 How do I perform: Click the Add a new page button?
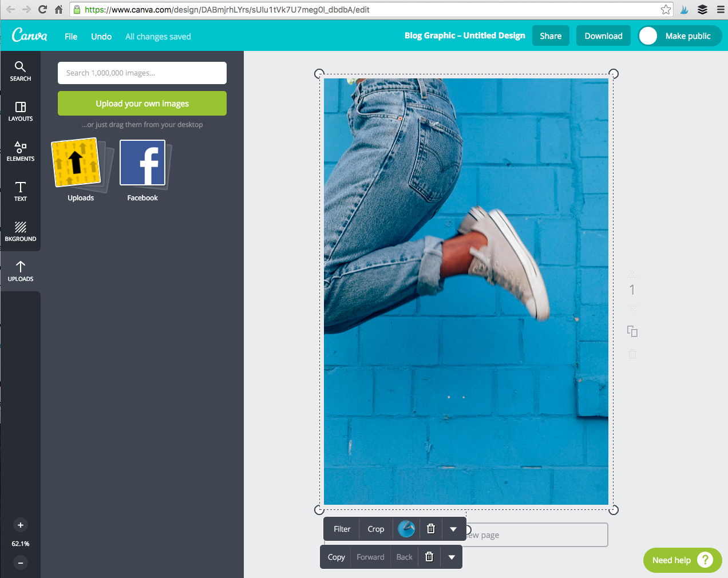537,535
